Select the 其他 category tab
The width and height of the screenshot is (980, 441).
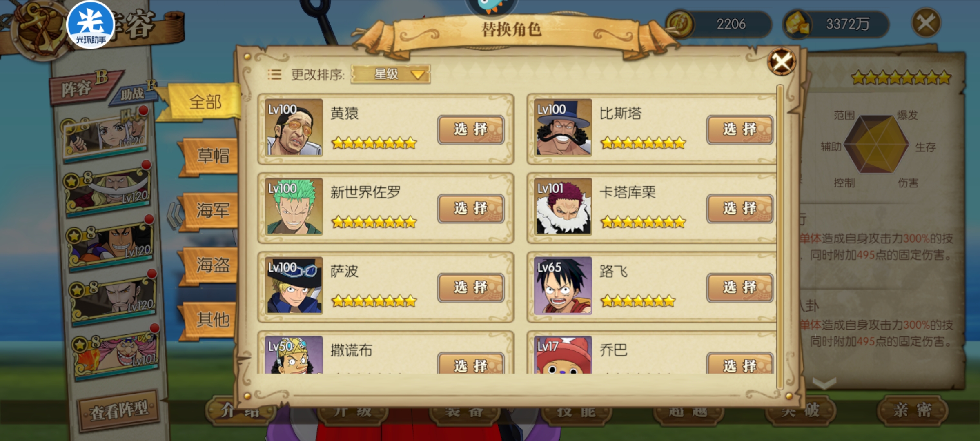coord(209,320)
